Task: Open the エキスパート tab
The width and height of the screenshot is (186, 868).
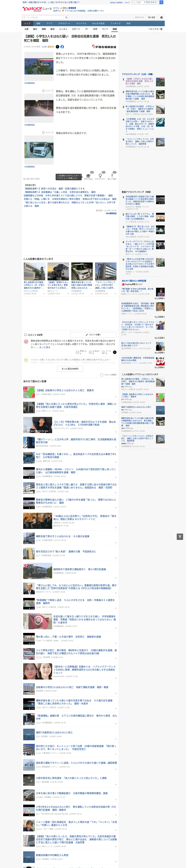Action: tap(64, 24)
